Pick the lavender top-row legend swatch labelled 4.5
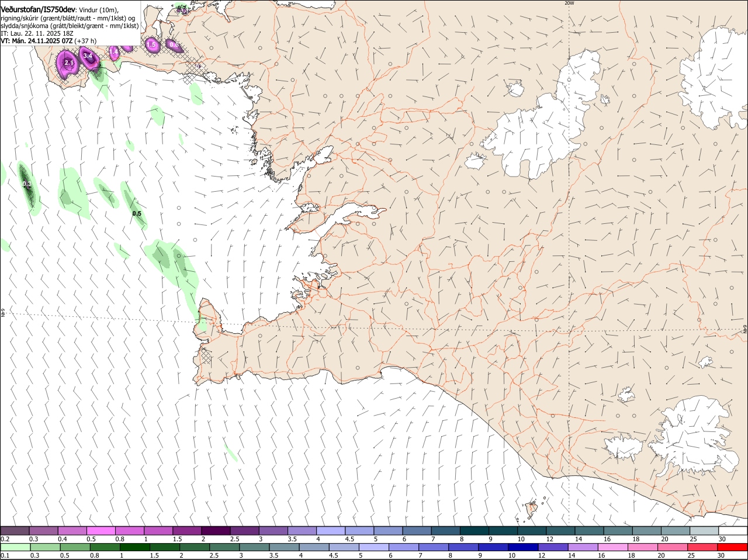The width and height of the screenshot is (748, 560). pos(359,531)
